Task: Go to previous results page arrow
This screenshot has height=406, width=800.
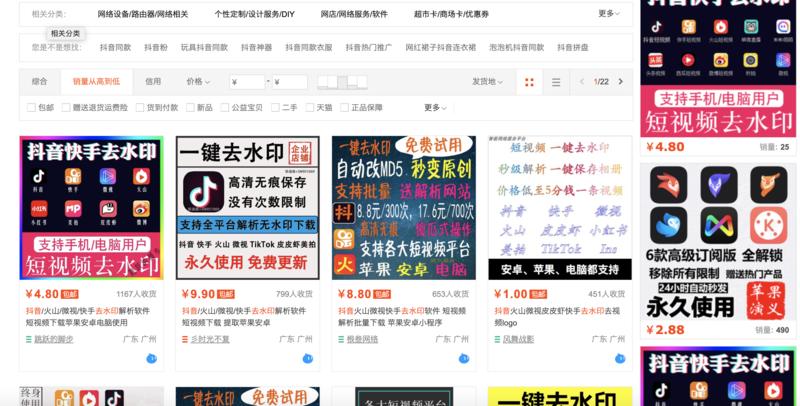Action: (x=582, y=82)
